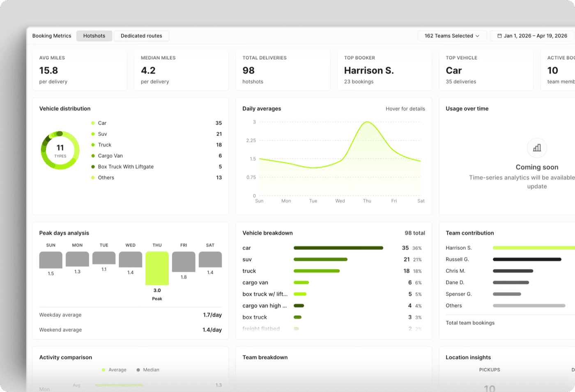Click the Cargo Van legend dot
Viewport: 575px width, 392px height.
[x=94, y=156]
